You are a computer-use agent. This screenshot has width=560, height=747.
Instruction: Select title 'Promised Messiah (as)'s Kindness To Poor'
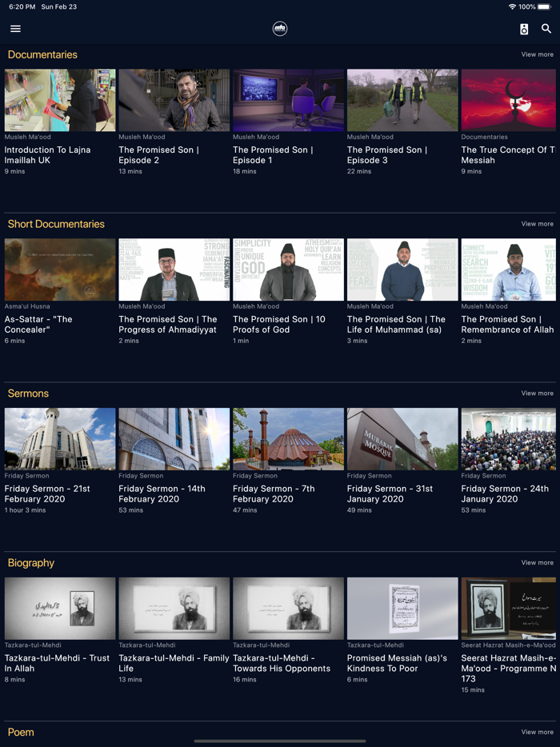click(x=397, y=663)
